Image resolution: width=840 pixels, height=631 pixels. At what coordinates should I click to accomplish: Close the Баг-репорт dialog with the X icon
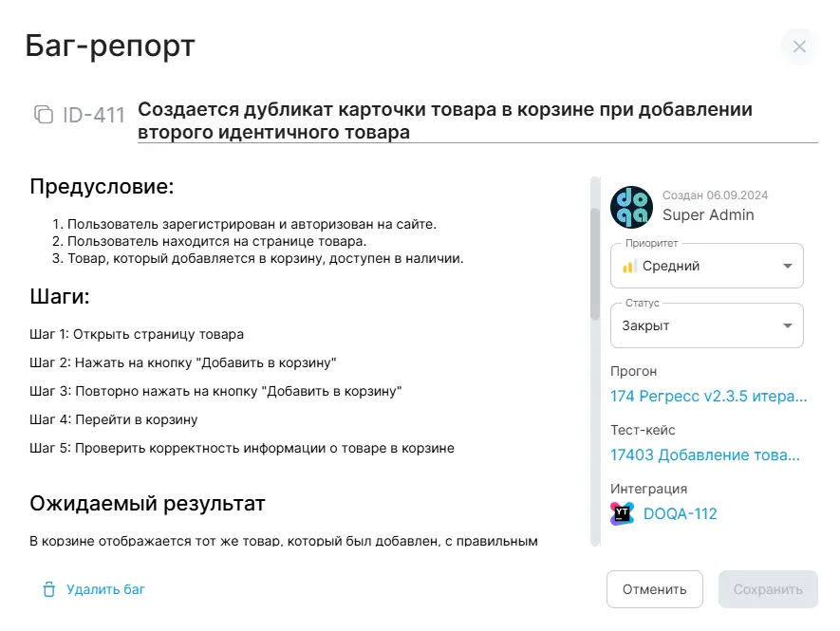tap(798, 46)
